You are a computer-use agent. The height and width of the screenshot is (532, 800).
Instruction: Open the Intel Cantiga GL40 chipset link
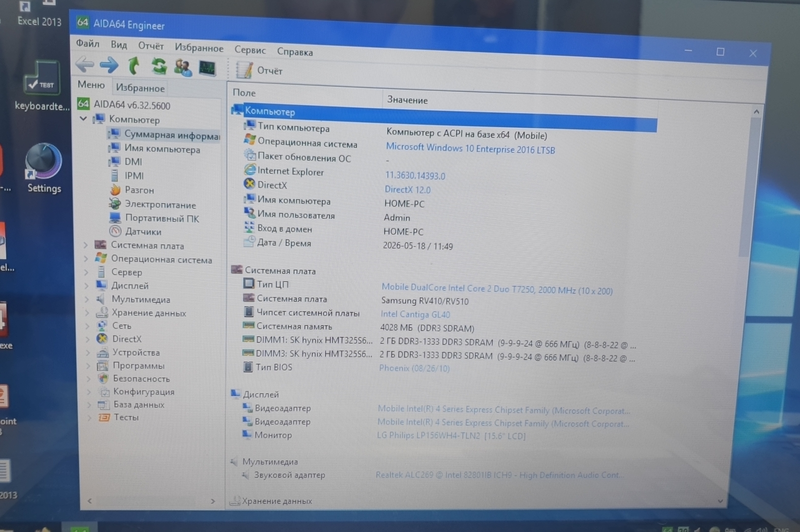coord(415,314)
